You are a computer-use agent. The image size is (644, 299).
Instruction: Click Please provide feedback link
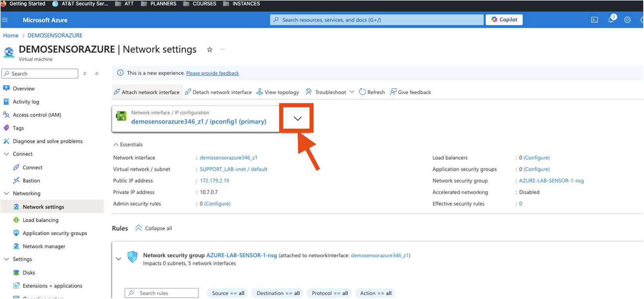(212, 73)
